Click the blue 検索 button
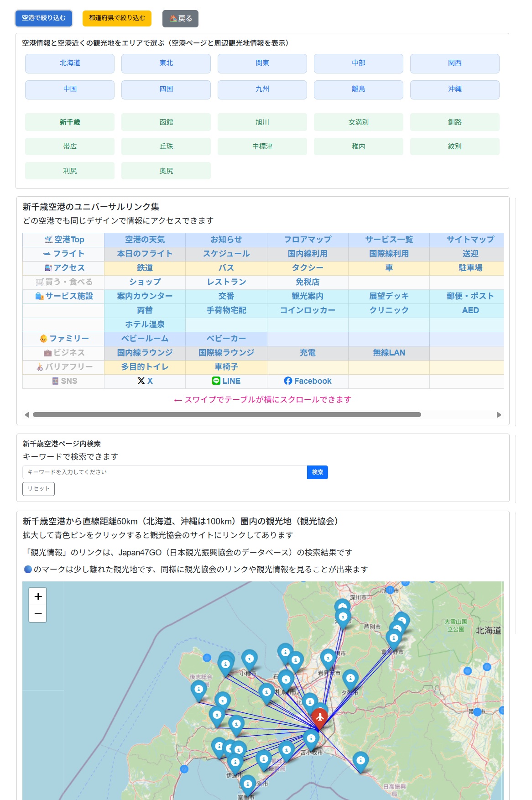This screenshot has width=532, height=800. tap(318, 472)
